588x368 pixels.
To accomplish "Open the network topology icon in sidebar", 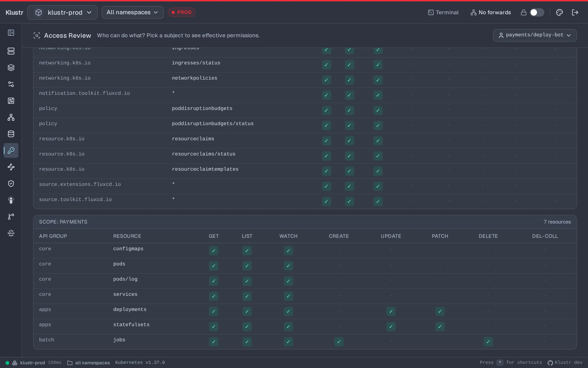I will 11,117.
